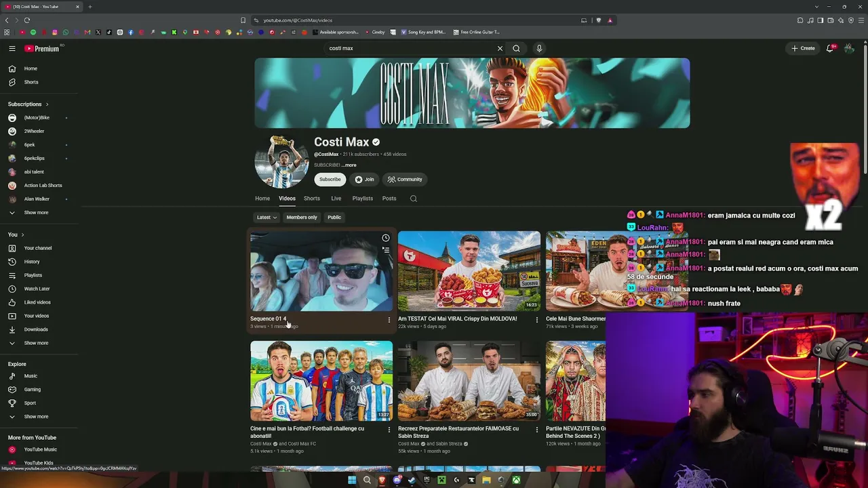Screen dimensions: 868x488
Task: Open Spotify bookmark in bookmarks bar
Action: point(33,33)
